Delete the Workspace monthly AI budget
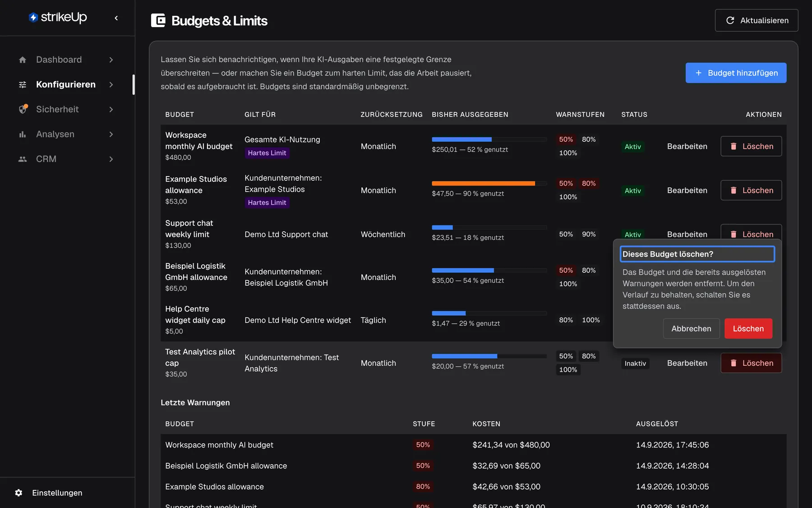This screenshot has height=508, width=812. [x=751, y=146]
